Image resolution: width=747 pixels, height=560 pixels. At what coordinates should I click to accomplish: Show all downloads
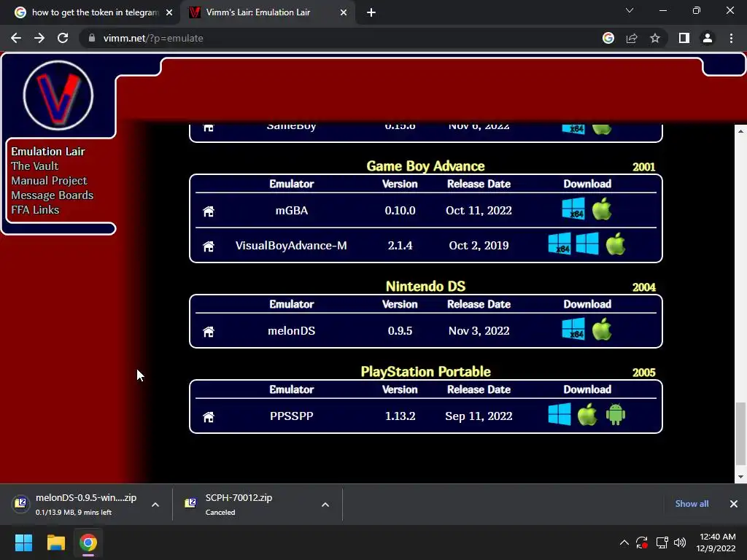pos(692,504)
